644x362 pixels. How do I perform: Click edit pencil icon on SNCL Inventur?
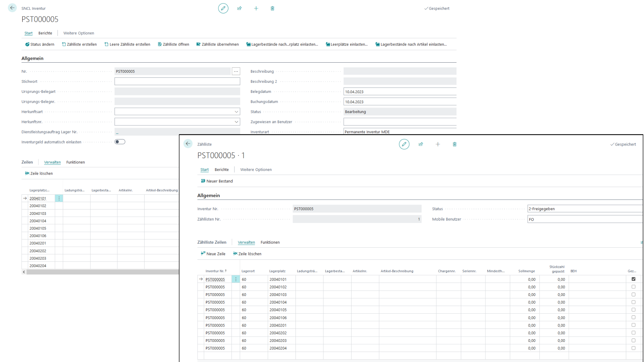pos(223,8)
